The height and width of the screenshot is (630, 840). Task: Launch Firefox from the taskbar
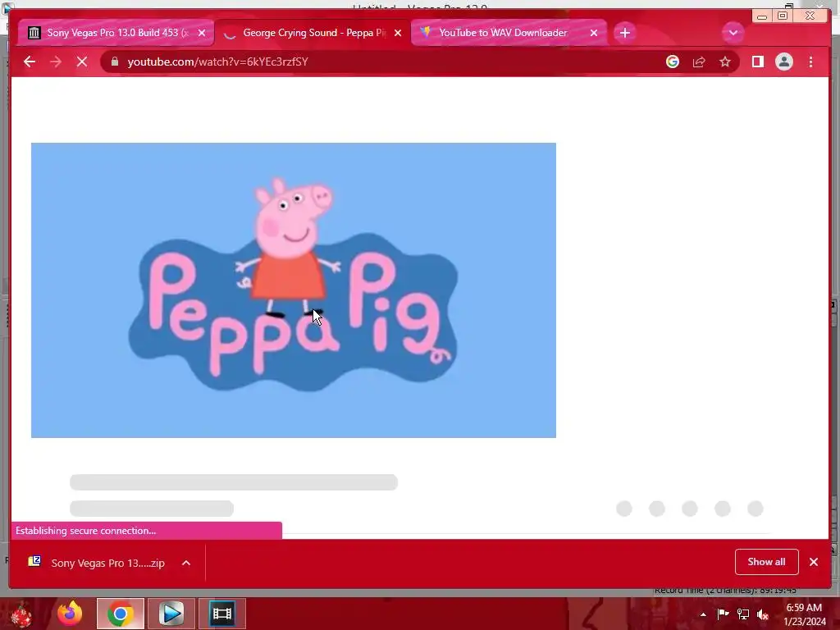pos(71,614)
